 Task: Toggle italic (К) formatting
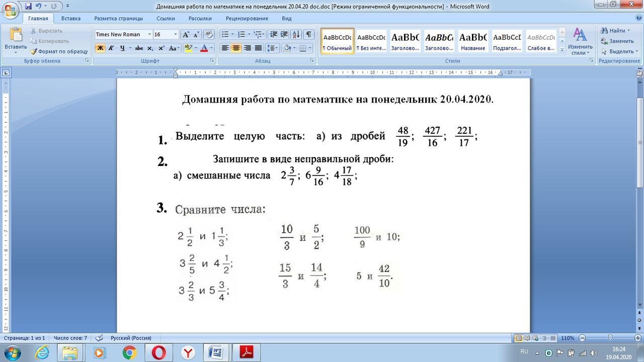click(111, 48)
